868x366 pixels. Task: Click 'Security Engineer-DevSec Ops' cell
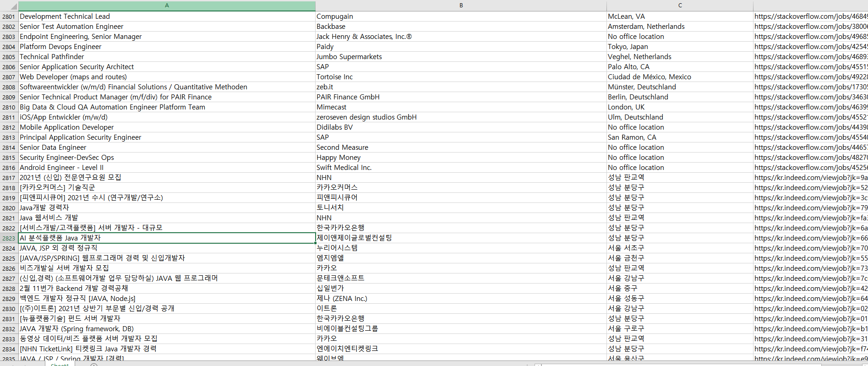(167, 158)
